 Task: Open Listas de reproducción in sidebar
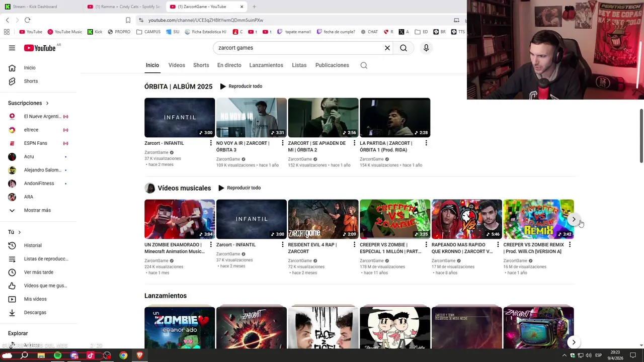click(38, 259)
